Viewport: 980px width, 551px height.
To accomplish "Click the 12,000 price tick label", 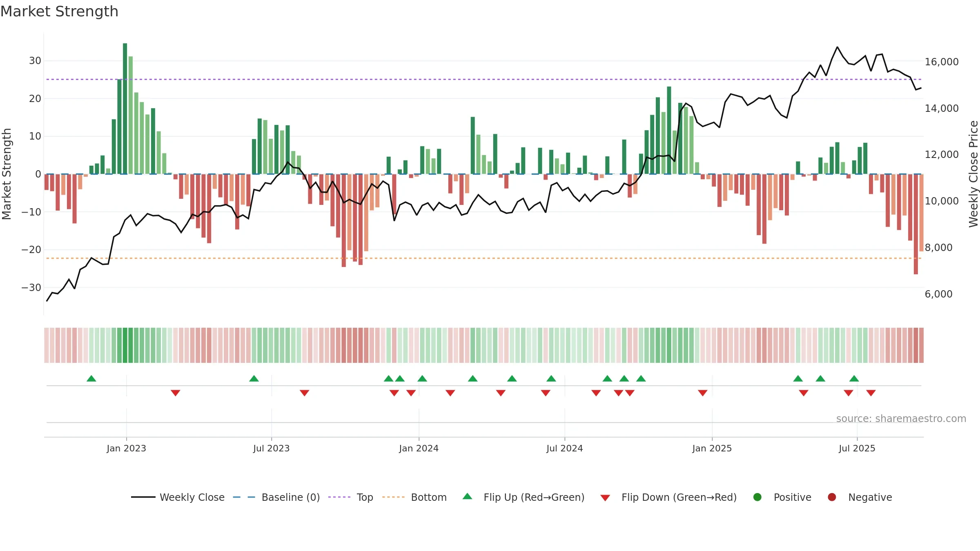I will point(942,155).
